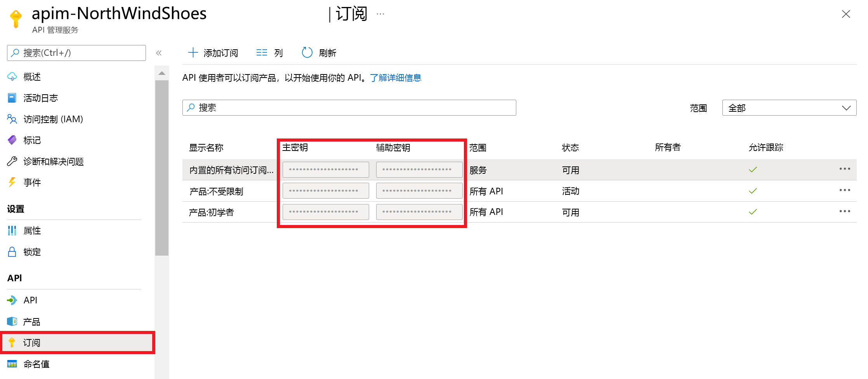Toggle tracing for 内置的所有访问订阅 row
The height and width of the screenshot is (379, 868).
point(753,170)
